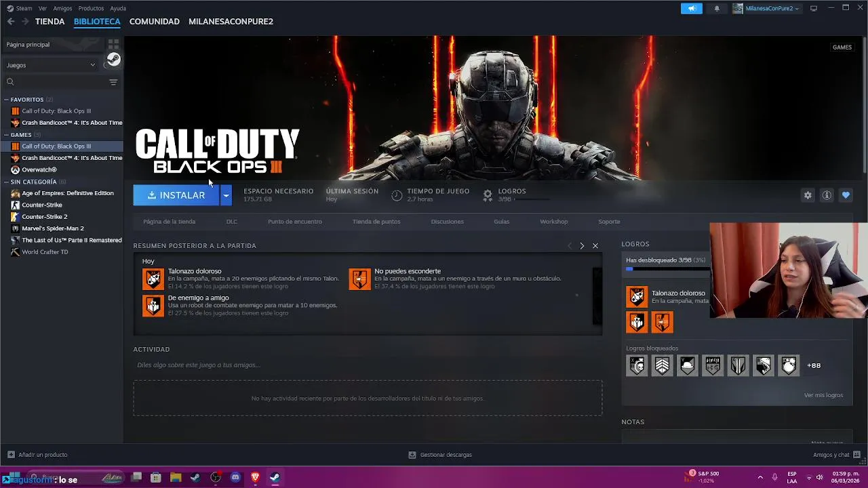This screenshot has width=868, height=488.
Task: Open the install options dropdown arrow
Action: coord(226,195)
